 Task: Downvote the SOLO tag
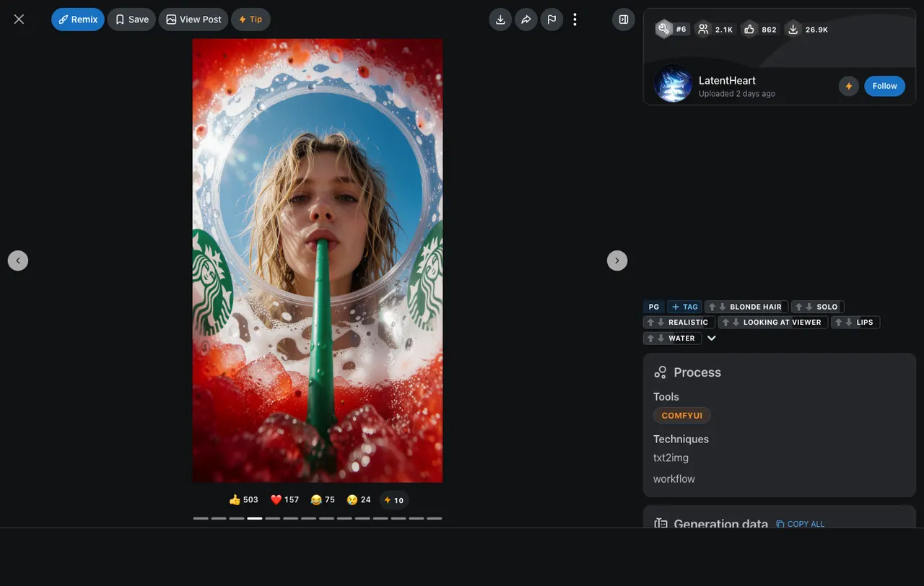(809, 307)
